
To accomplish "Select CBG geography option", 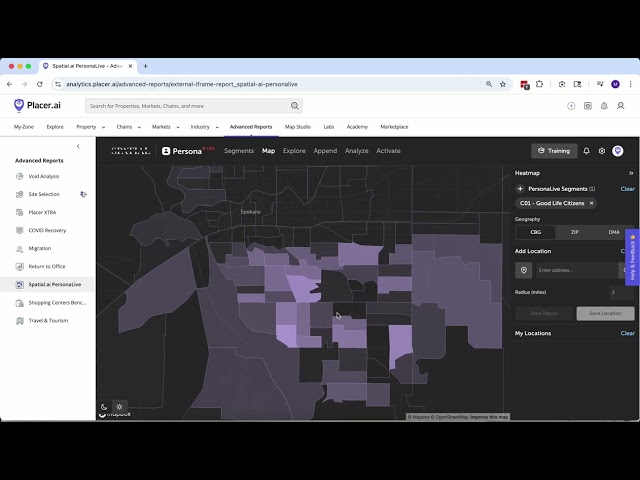I will [536, 232].
